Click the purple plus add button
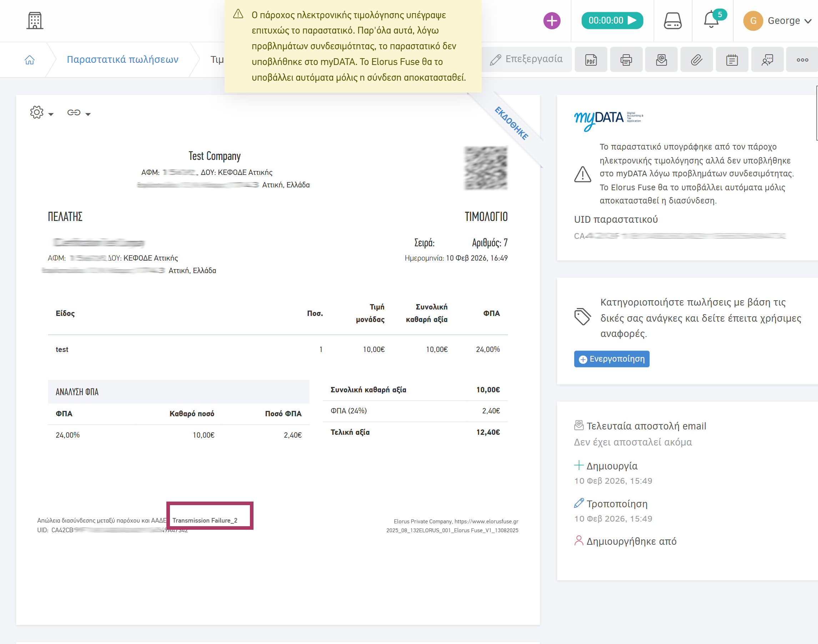This screenshot has height=644, width=818. coord(551,21)
